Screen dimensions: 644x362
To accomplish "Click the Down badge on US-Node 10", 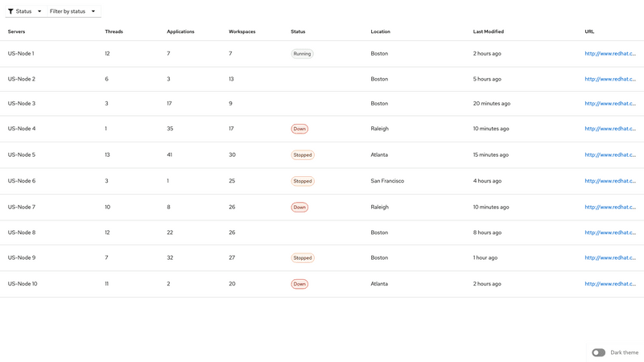I will point(299,284).
